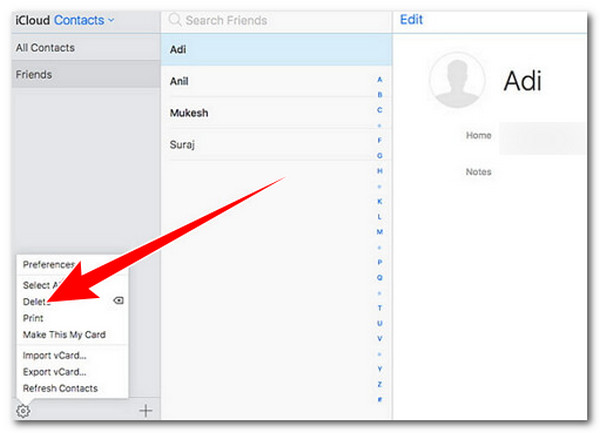Select All Contacts group
600x433 pixels.
[x=45, y=48]
